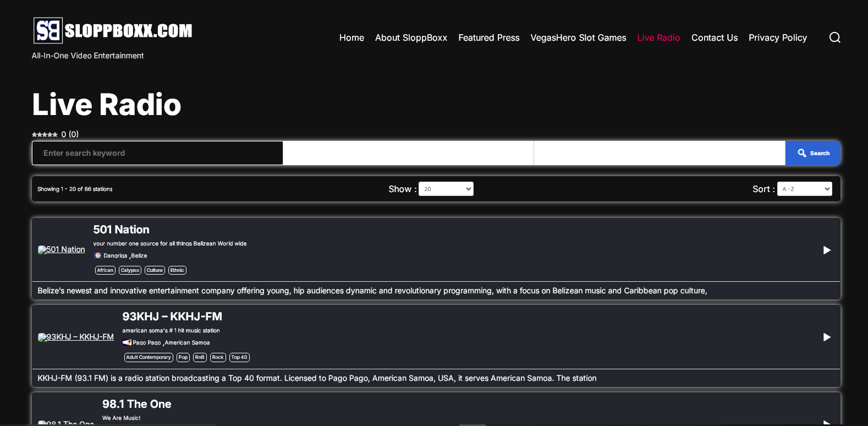Screen dimensions: 868x426
Task: Click the American Samoa flag icon
Action: 127,342
